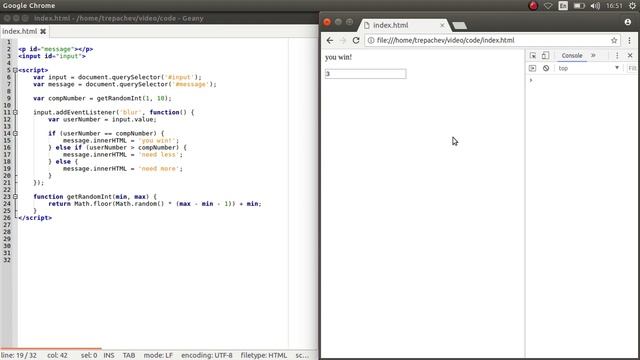Click the compNumber variable declaration line
The image size is (640, 360).
pyautogui.click(x=102, y=98)
